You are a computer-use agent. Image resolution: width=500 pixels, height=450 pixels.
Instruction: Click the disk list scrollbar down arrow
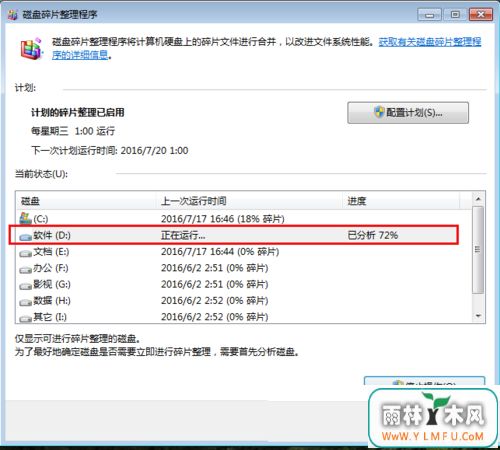[478, 316]
